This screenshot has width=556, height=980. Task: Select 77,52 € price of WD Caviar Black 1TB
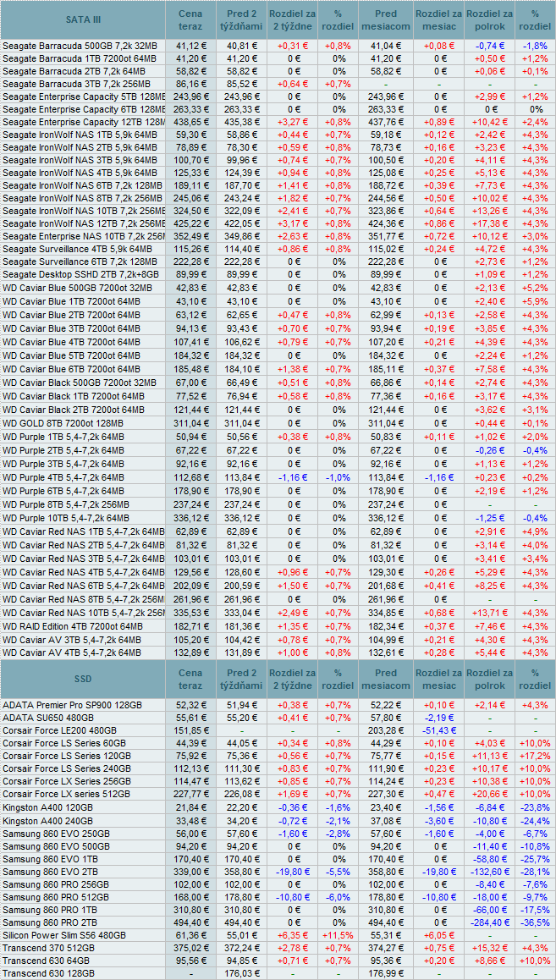click(190, 396)
